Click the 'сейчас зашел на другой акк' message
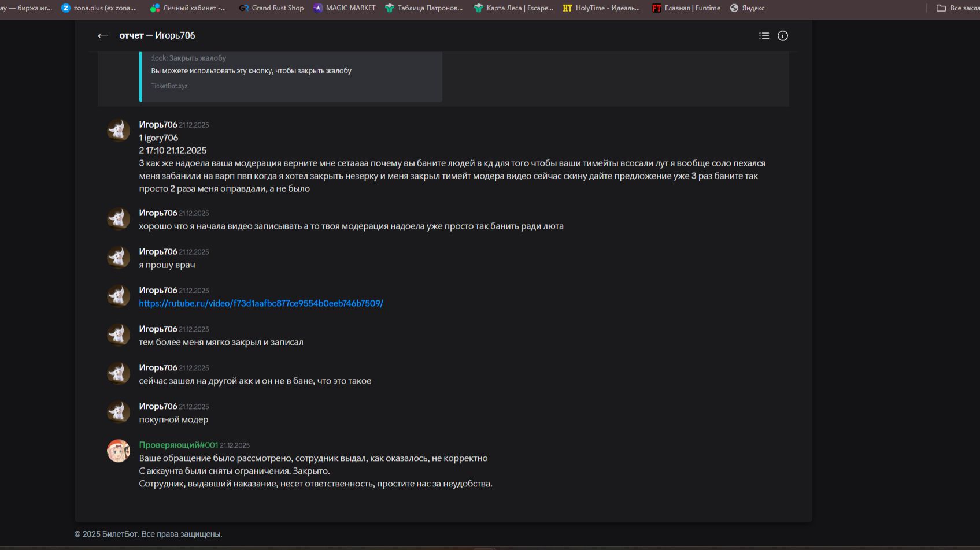 [255, 381]
